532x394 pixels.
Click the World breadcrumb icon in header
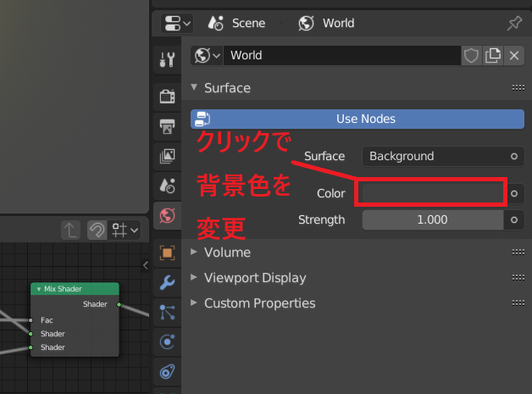click(x=306, y=24)
